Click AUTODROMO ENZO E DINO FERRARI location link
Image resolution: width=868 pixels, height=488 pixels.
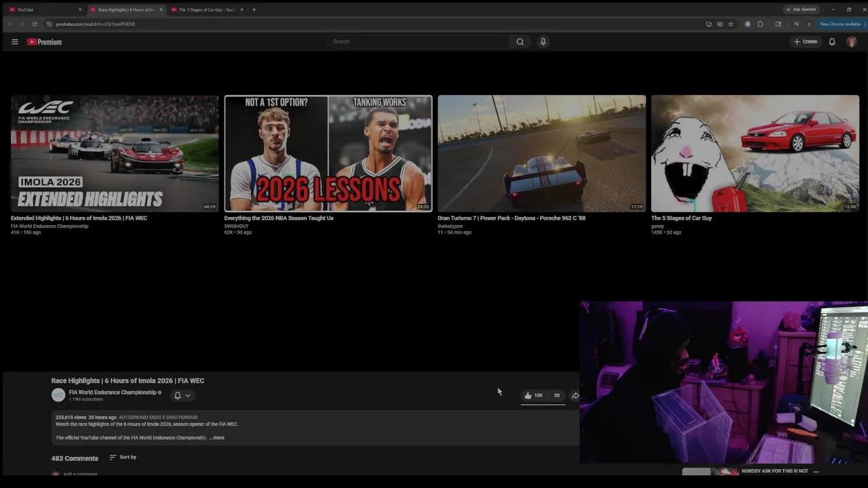pos(158,418)
